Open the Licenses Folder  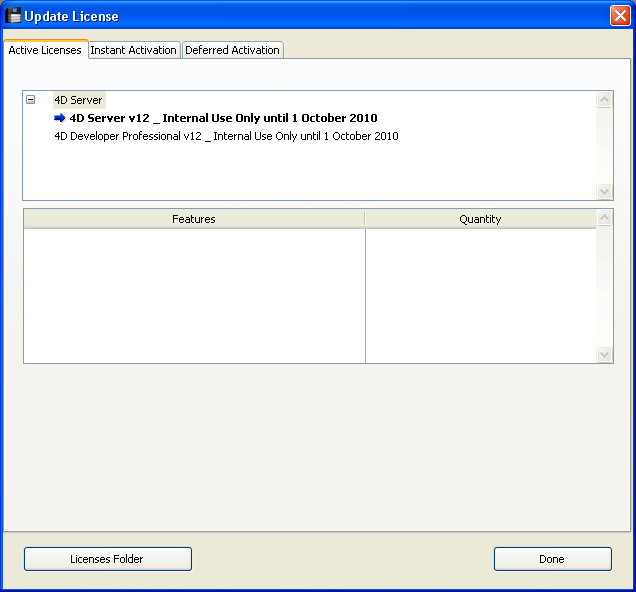(107, 559)
